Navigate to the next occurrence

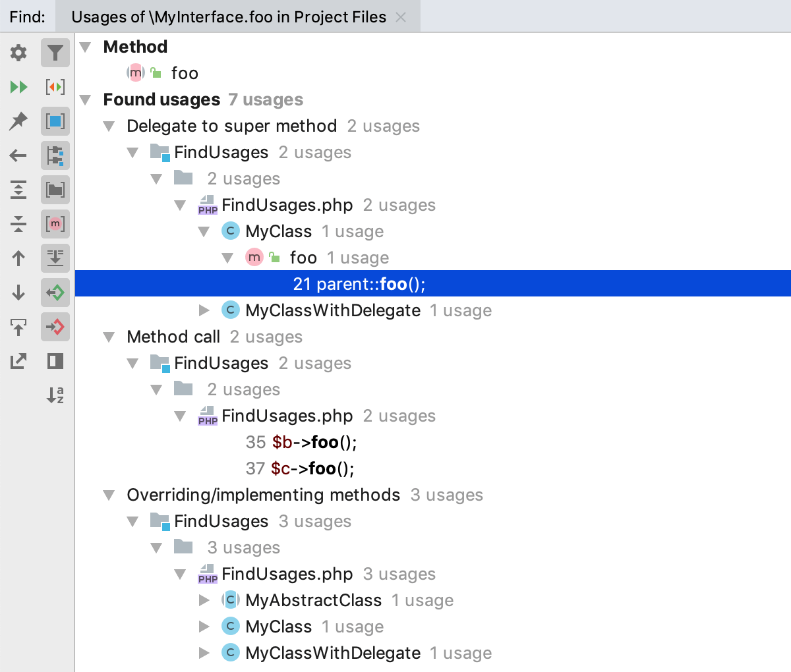18,293
